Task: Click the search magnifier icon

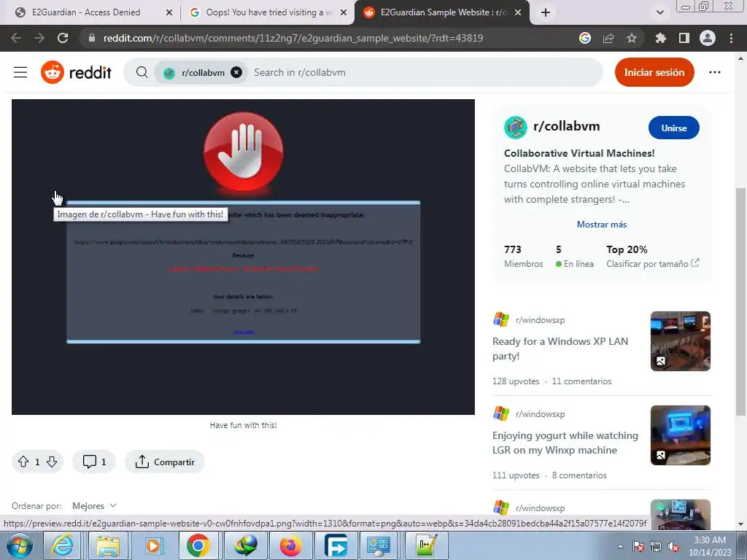Action: [142, 72]
